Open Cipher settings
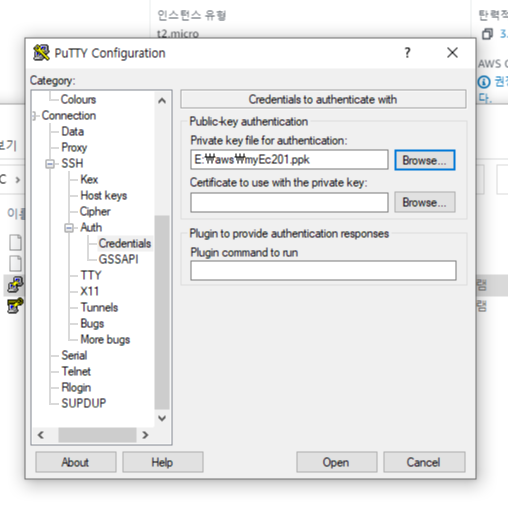 95,211
